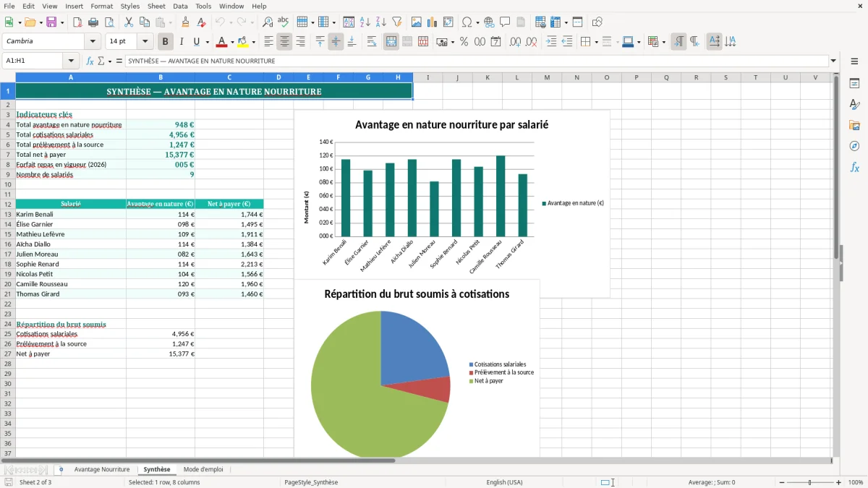Image resolution: width=868 pixels, height=488 pixels.
Task: Toggle Underline formatting
Action: (197, 42)
